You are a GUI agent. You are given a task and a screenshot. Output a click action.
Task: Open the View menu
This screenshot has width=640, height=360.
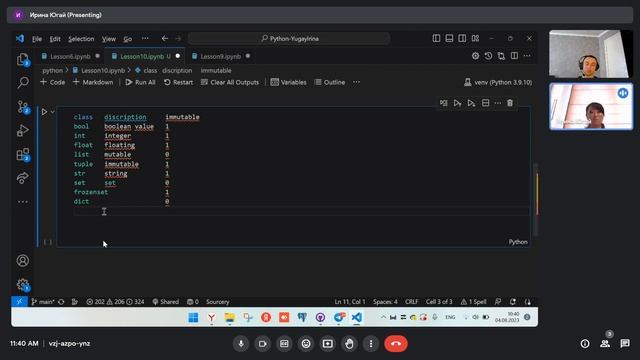coord(109,39)
